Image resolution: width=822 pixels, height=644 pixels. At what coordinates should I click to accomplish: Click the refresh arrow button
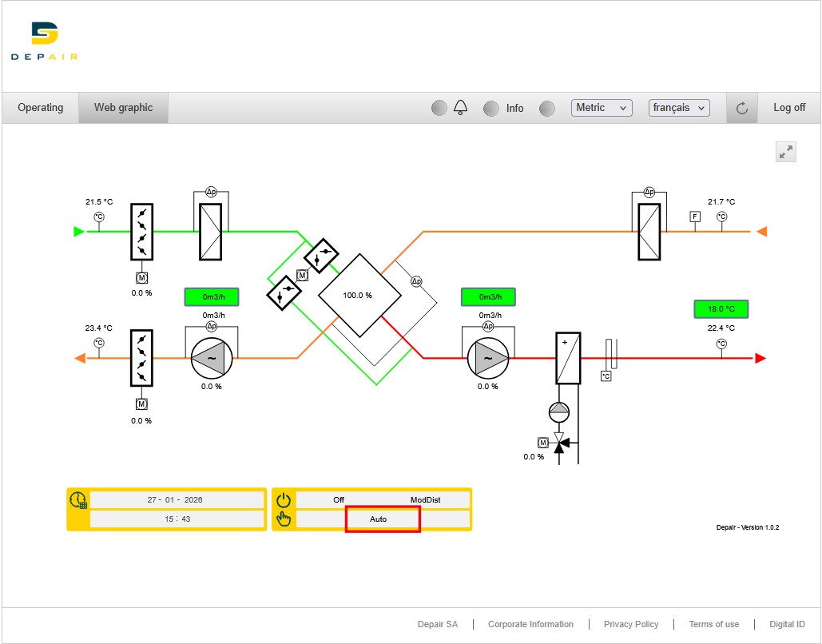[742, 108]
